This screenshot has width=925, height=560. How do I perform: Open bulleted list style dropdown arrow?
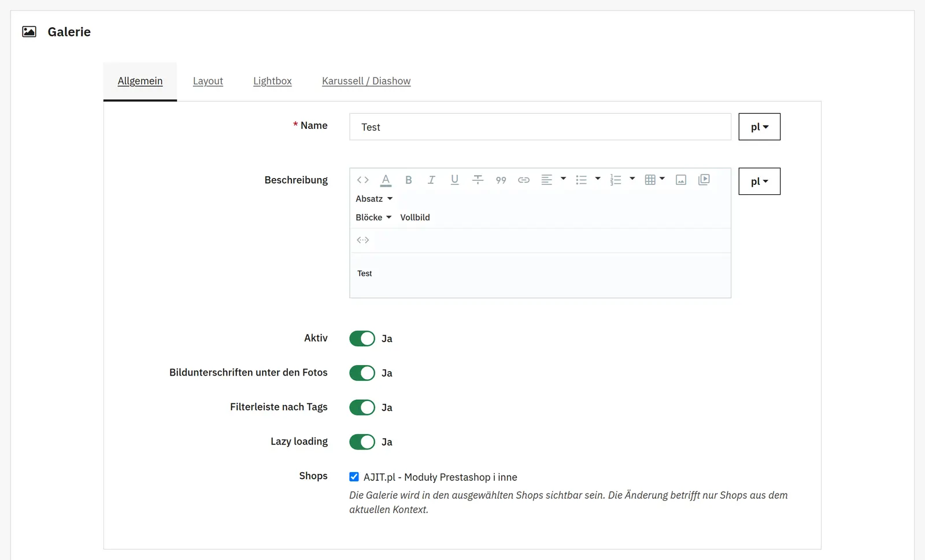coord(598,179)
